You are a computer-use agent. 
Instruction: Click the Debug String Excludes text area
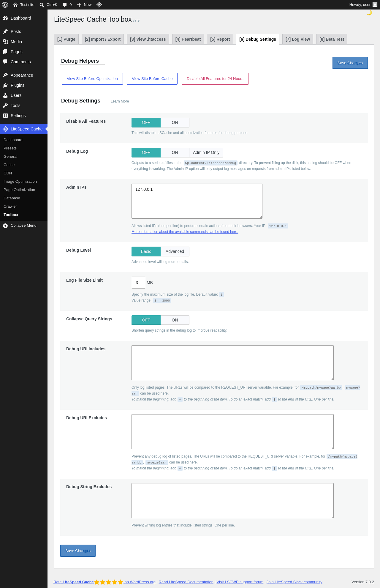232,501
